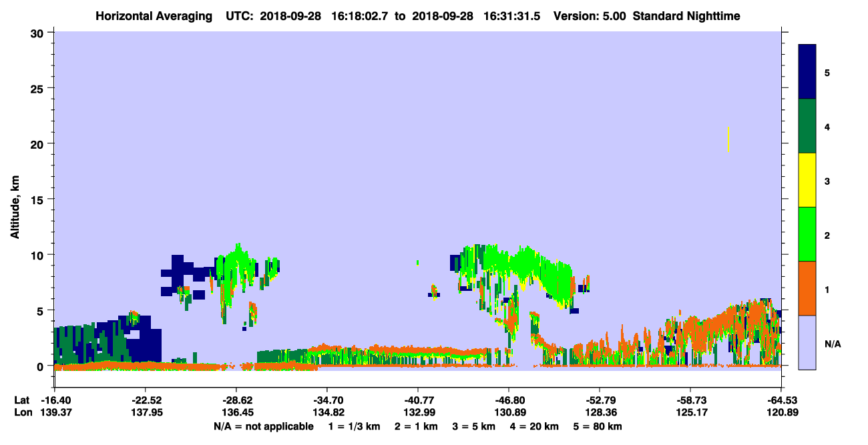Click the start time '16:18:02.7' in title
This screenshot has height=445, width=868.
(x=361, y=16)
